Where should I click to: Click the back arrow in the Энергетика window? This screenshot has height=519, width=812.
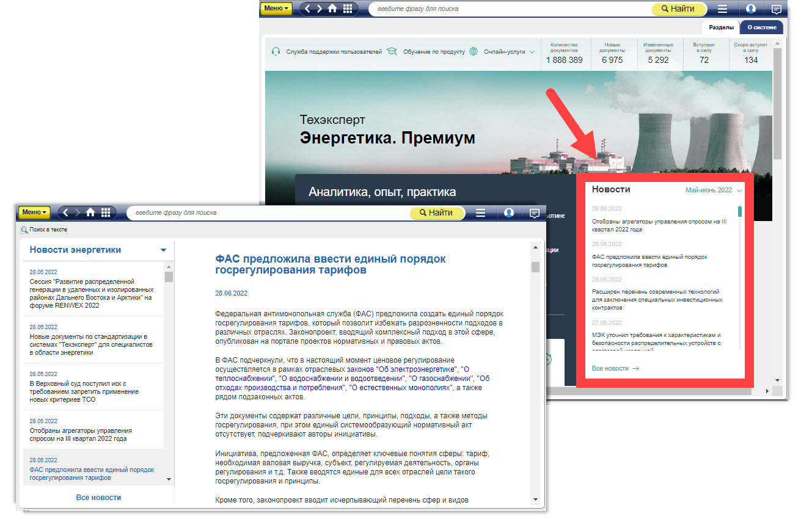click(x=309, y=9)
